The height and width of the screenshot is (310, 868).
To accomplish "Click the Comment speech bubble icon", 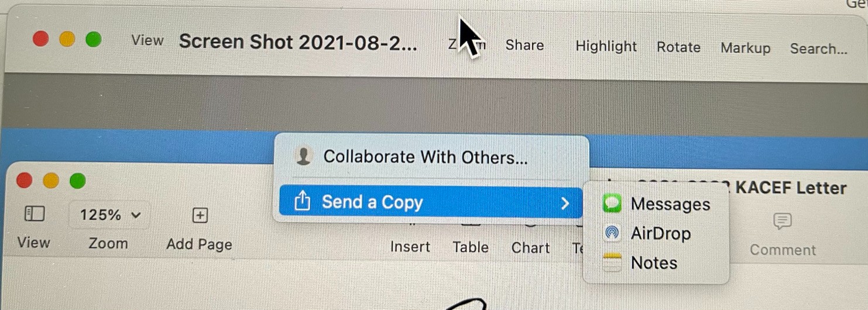I will pos(783,221).
